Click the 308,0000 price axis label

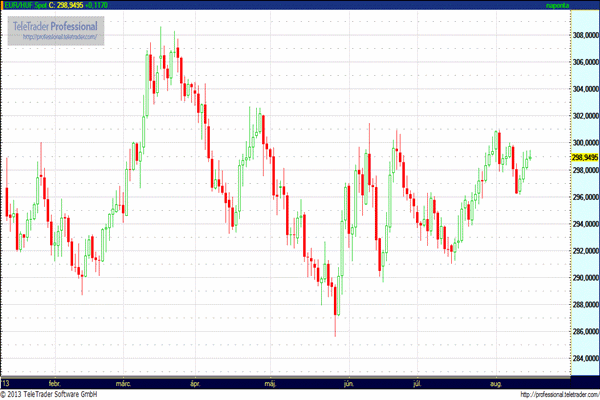point(583,35)
